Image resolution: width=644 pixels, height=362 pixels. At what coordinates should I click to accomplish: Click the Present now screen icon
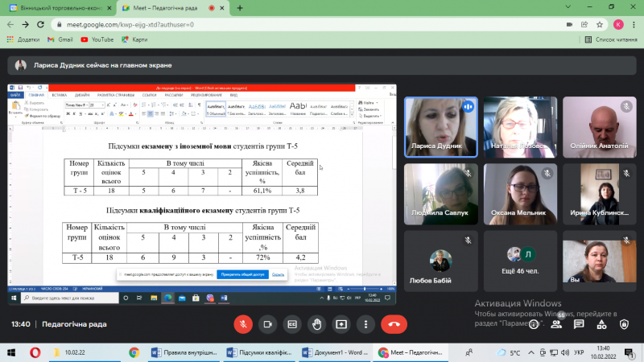pos(341,324)
